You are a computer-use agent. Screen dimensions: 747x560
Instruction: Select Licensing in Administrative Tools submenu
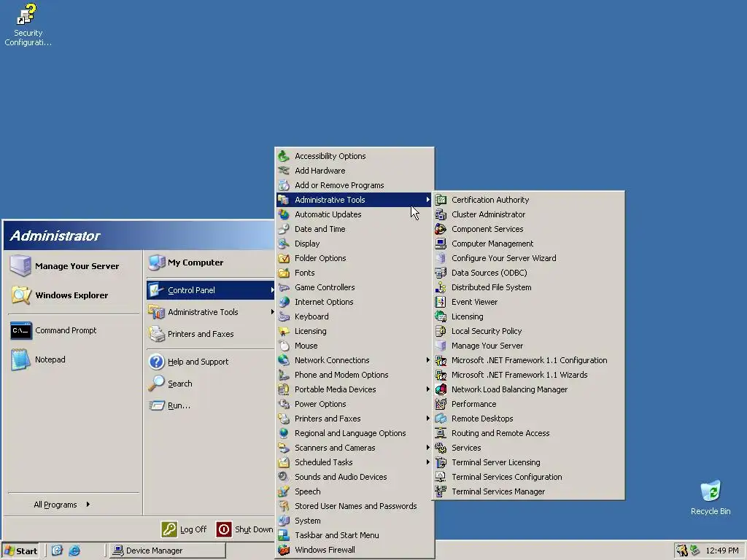pos(528,316)
